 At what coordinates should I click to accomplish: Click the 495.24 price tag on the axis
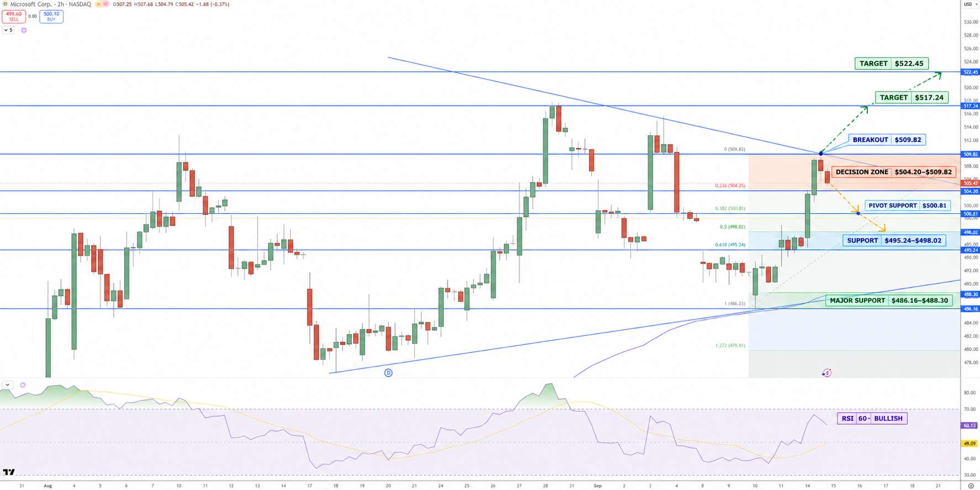[971, 250]
